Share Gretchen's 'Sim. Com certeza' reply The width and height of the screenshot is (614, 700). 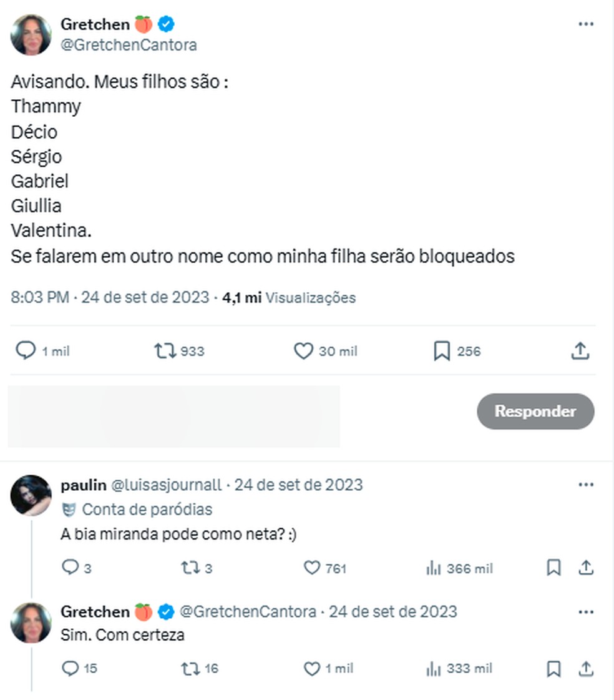tap(585, 669)
